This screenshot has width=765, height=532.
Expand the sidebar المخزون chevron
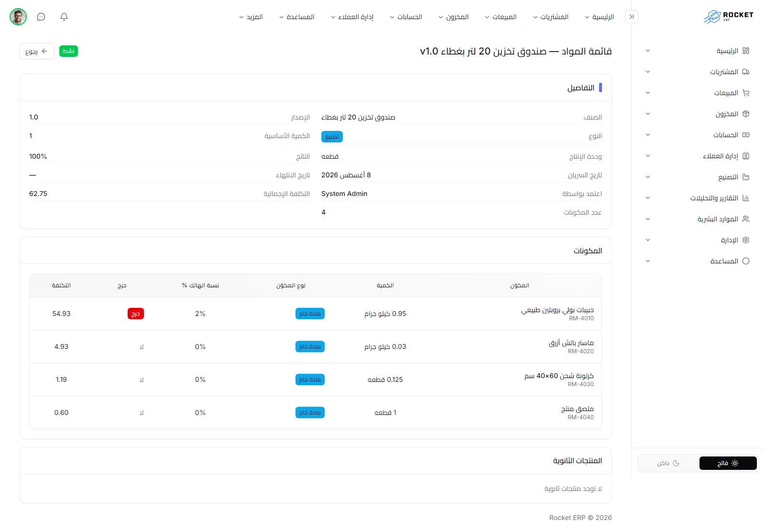click(x=648, y=114)
